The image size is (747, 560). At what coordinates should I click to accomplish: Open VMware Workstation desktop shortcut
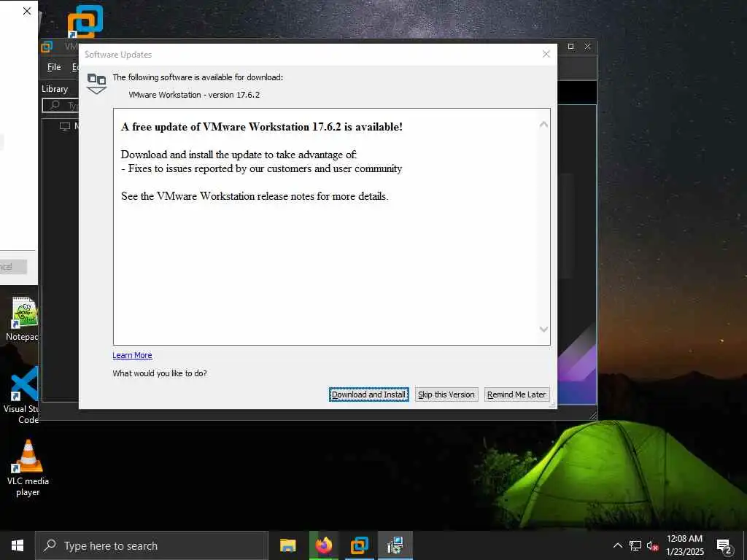85,21
